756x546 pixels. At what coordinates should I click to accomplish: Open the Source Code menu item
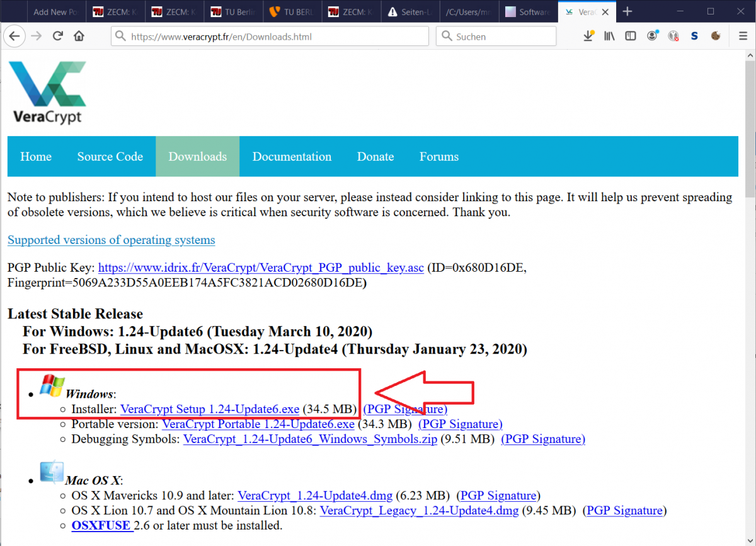pos(110,156)
